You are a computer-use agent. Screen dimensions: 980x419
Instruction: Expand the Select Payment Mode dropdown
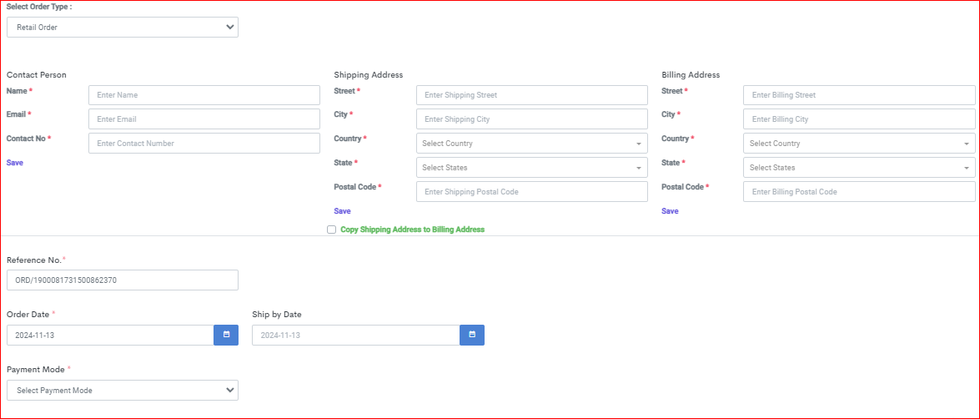coord(123,391)
